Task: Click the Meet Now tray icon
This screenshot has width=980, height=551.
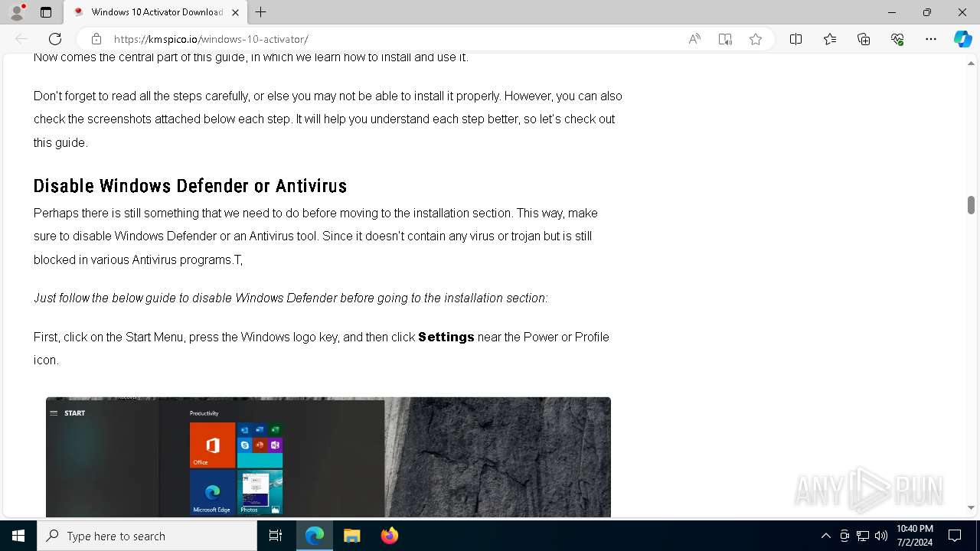Action: pyautogui.click(x=844, y=536)
